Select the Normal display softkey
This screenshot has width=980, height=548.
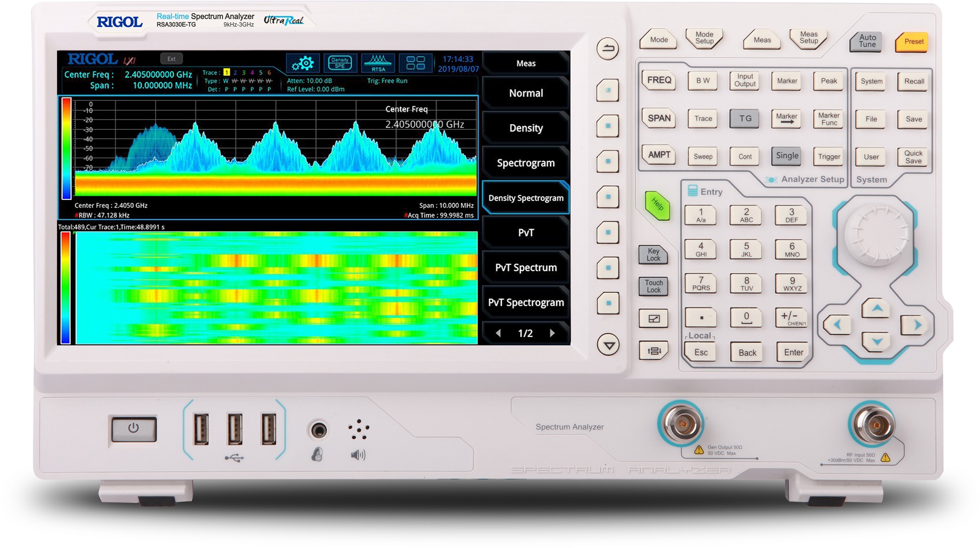525,93
